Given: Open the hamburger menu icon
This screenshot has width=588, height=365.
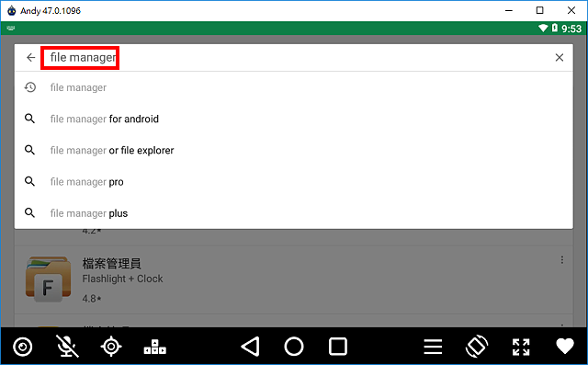Looking at the screenshot, I should coord(433,347).
